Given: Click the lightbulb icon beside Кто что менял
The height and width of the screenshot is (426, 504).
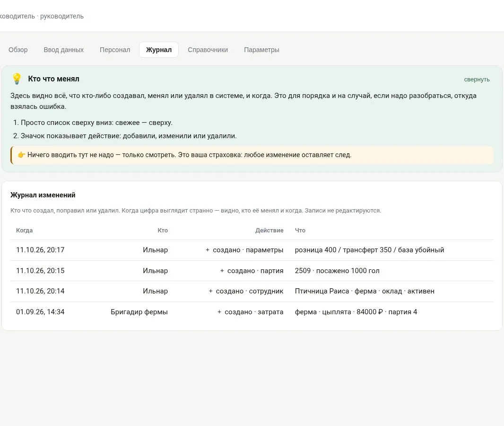Looking at the screenshot, I should [17, 79].
